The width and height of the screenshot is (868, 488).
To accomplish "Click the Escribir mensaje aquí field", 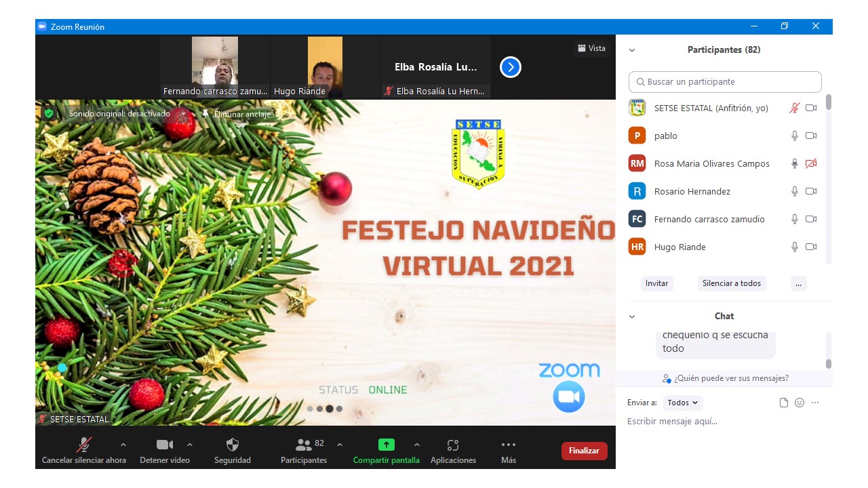I will click(x=726, y=422).
